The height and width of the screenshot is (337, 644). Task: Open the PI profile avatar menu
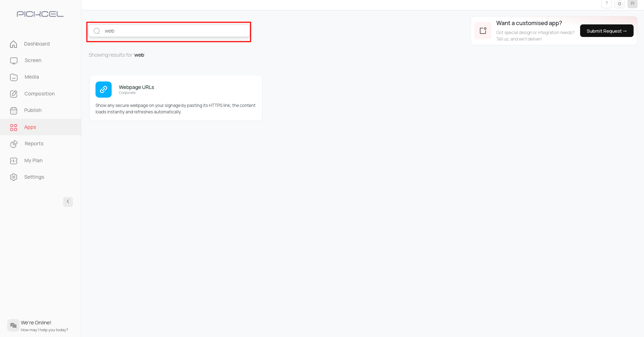632,4
